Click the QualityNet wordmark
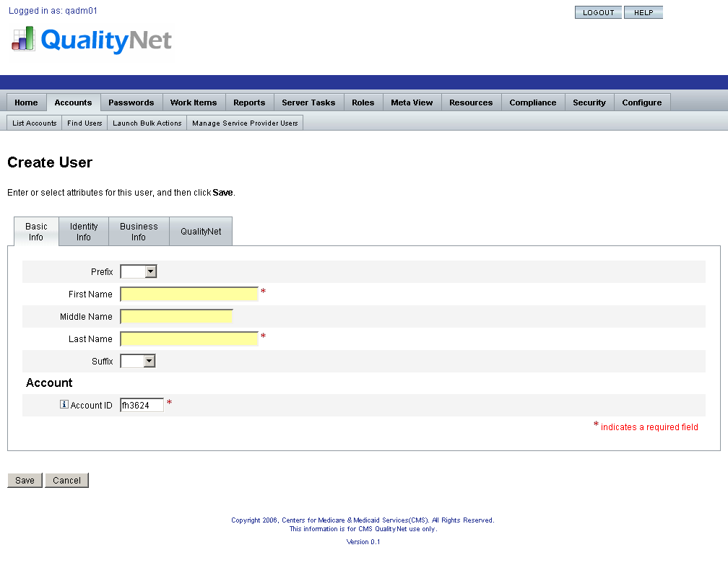Viewport: 728px width, 568px height. pos(106,40)
